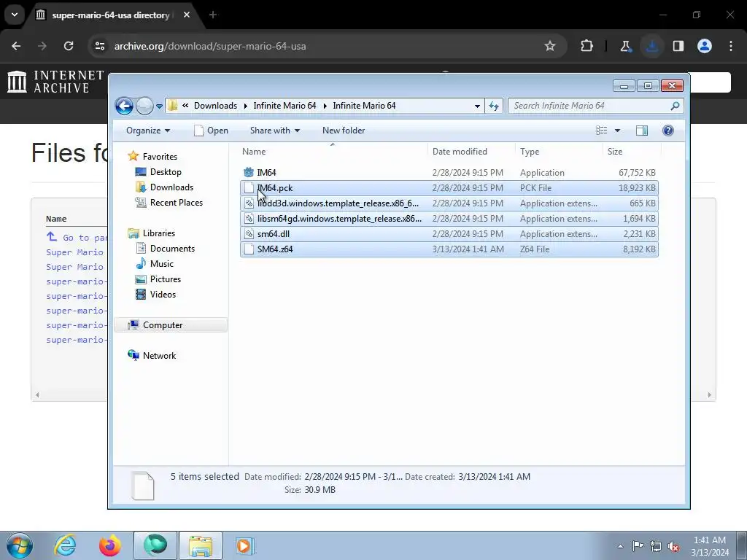Toggle the preview pane button
This screenshot has width=747, height=560.
(x=642, y=131)
